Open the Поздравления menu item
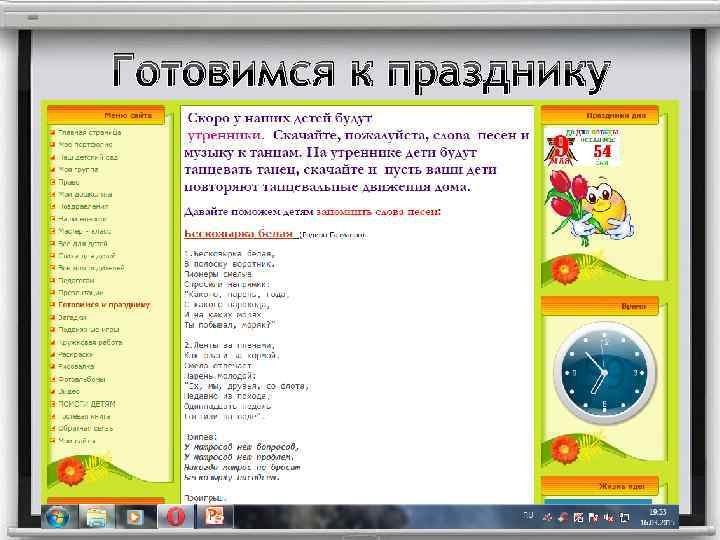Viewport: 720px width, 540px height. click(x=84, y=207)
